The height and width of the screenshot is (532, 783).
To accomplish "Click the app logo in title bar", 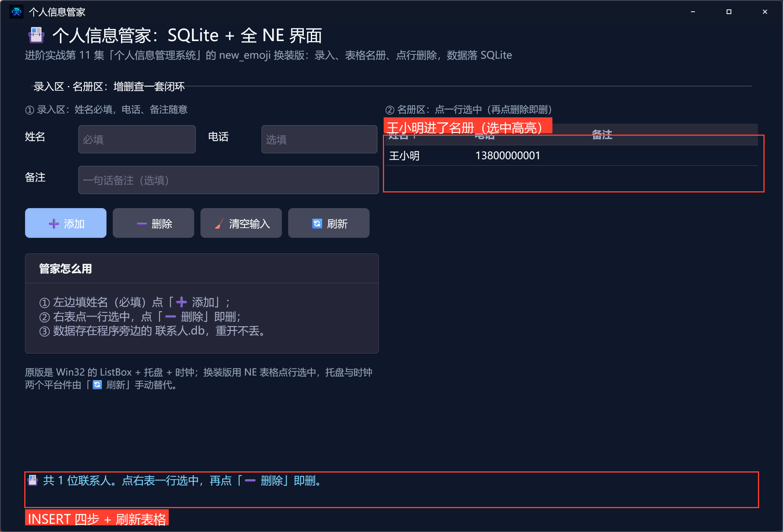I will pyautogui.click(x=16, y=12).
